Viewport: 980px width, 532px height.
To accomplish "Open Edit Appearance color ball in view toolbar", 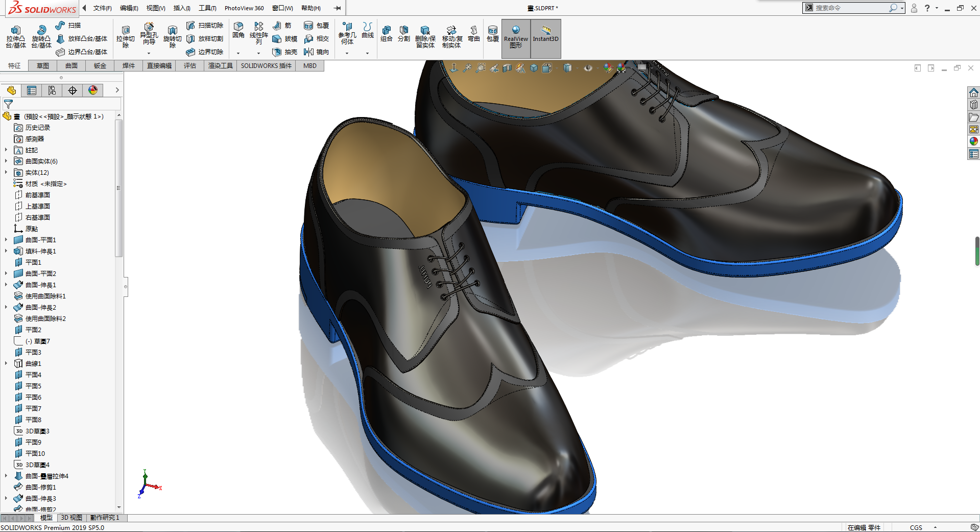I will (x=608, y=68).
